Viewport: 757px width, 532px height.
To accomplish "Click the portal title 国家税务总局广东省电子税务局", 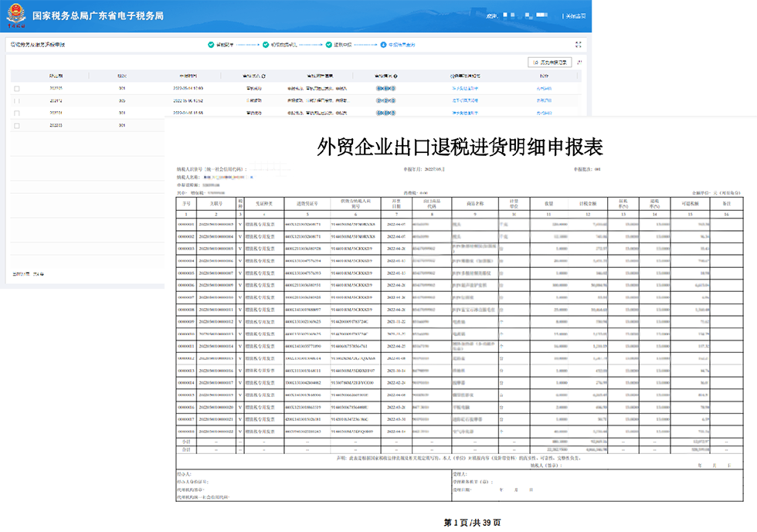I will click(98, 16).
